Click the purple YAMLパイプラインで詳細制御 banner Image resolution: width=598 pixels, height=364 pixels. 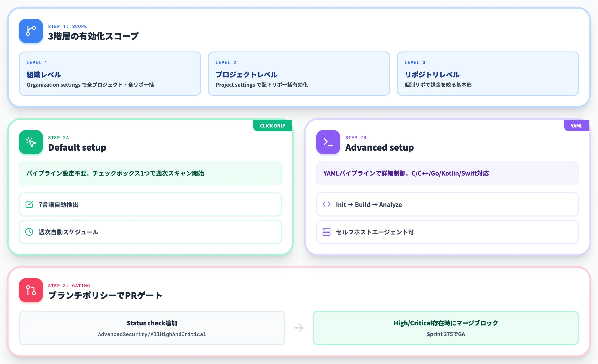pyautogui.click(x=447, y=173)
